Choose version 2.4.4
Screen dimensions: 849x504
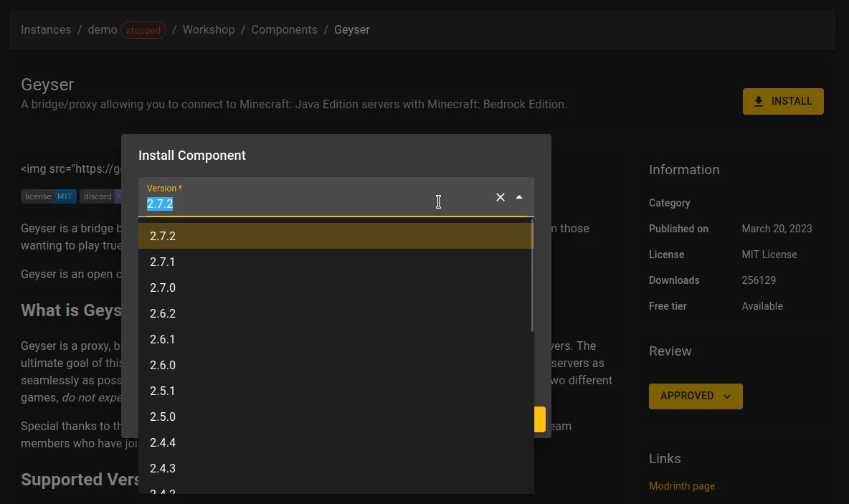(335, 443)
